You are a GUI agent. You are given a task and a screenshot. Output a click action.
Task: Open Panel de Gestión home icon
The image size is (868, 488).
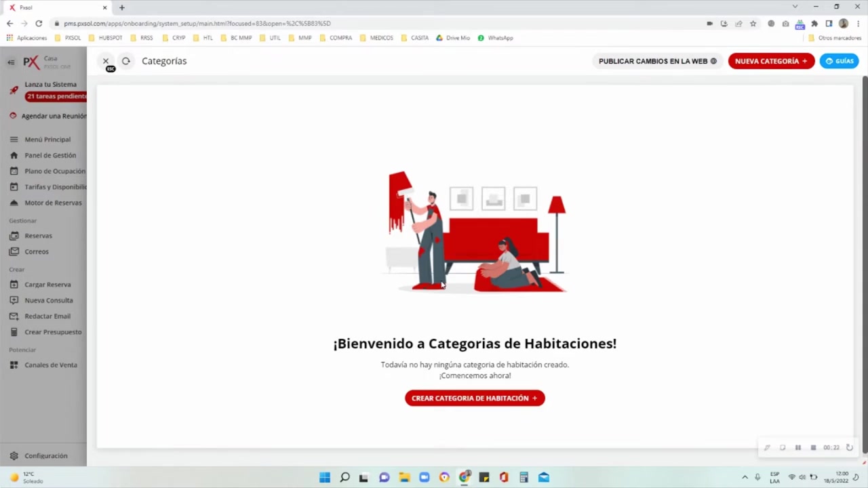(x=14, y=155)
